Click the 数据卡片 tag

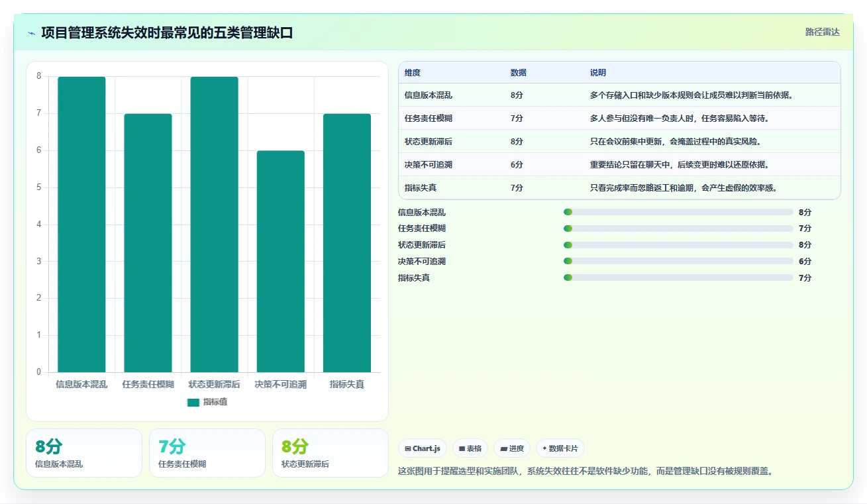tap(560, 448)
